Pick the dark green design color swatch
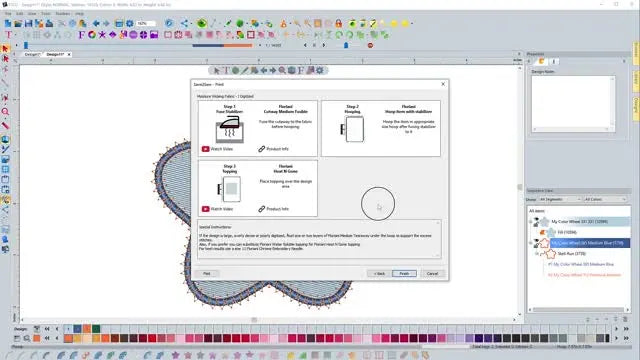640x360 pixels. point(96,329)
